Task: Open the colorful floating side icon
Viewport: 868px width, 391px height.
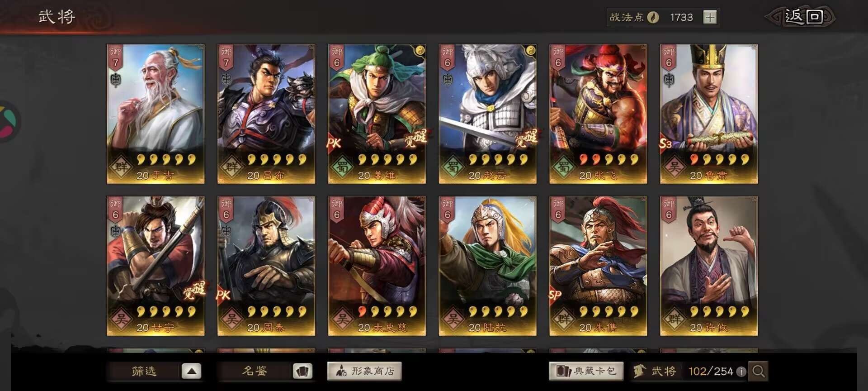Action: point(8,121)
